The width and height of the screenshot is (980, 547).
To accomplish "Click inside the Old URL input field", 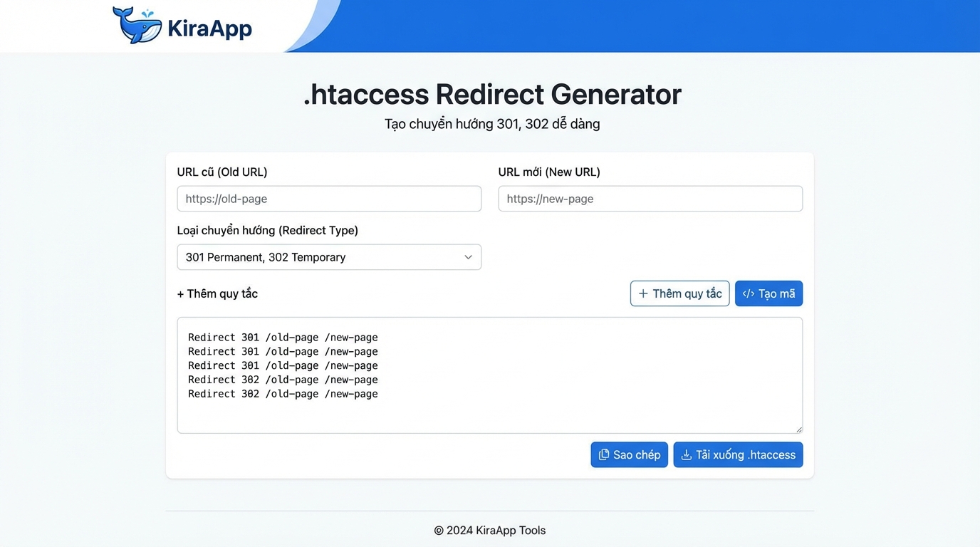I will click(x=329, y=199).
